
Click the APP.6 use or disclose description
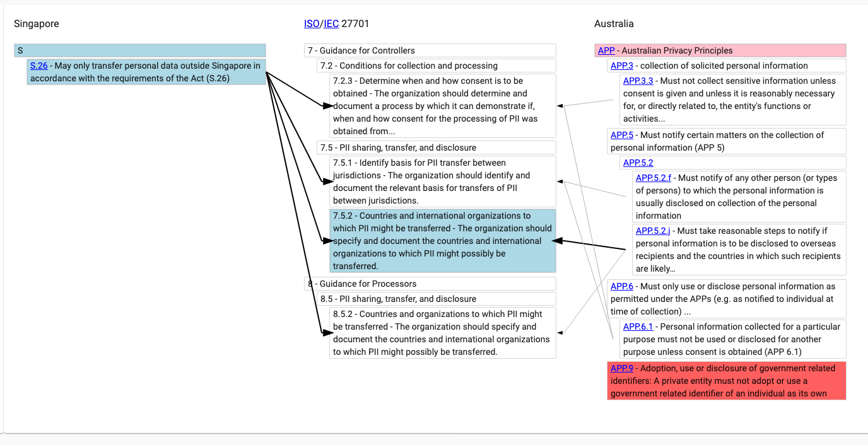pyautogui.click(x=723, y=299)
